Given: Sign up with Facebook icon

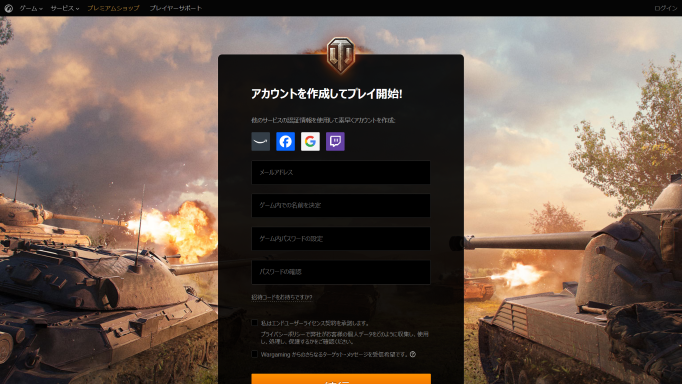Looking at the screenshot, I should coord(285,141).
